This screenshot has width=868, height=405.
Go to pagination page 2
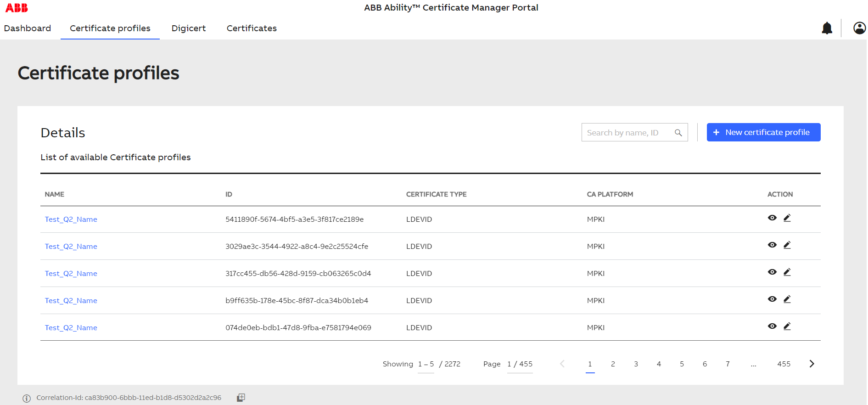point(613,364)
